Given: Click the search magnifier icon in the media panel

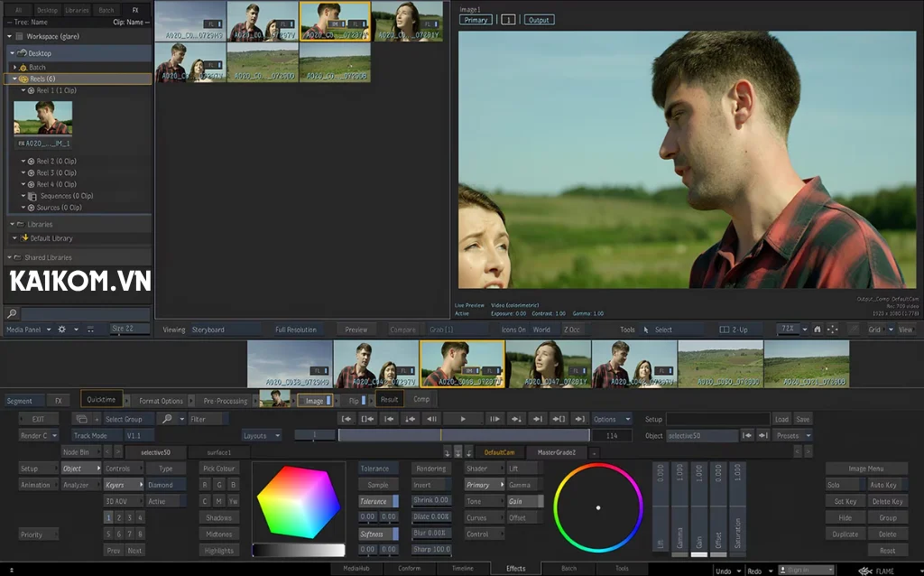Looking at the screenshot, I should 11,313.
